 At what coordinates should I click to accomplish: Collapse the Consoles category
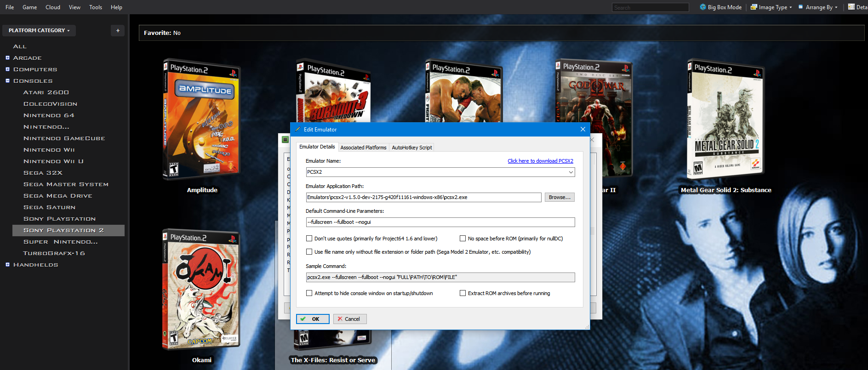(7, 81)
